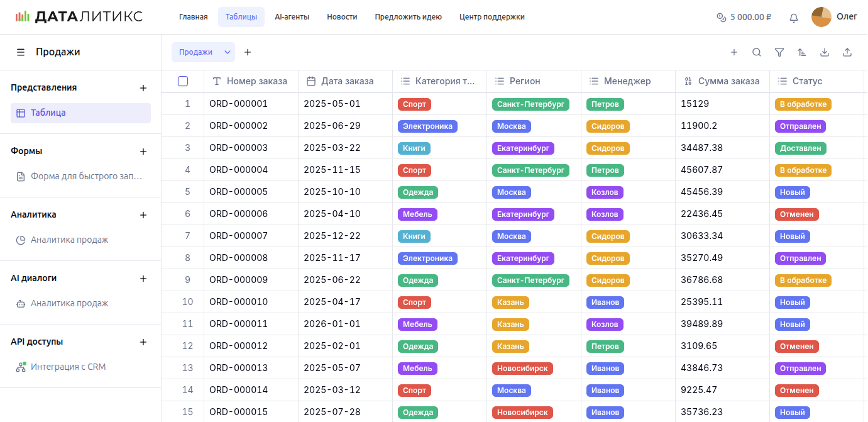
Task: Add a new item under Представления
Action: coord(143,88)
